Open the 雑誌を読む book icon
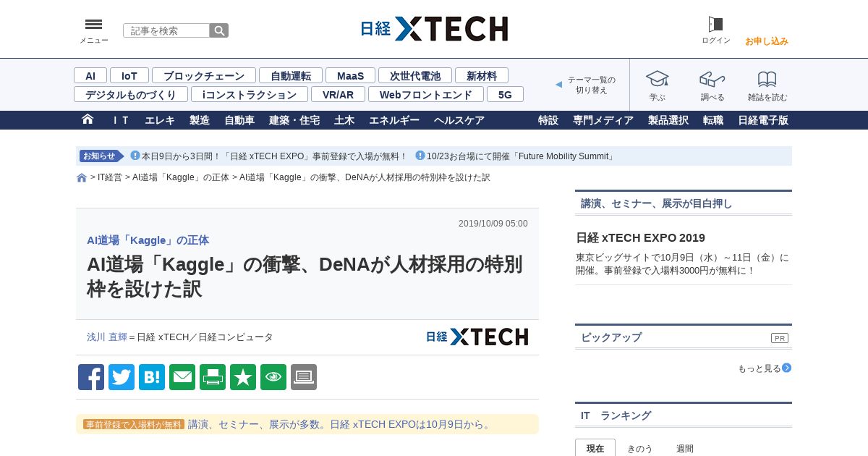This screenshot has height=456, width=868. coord(767,79)
